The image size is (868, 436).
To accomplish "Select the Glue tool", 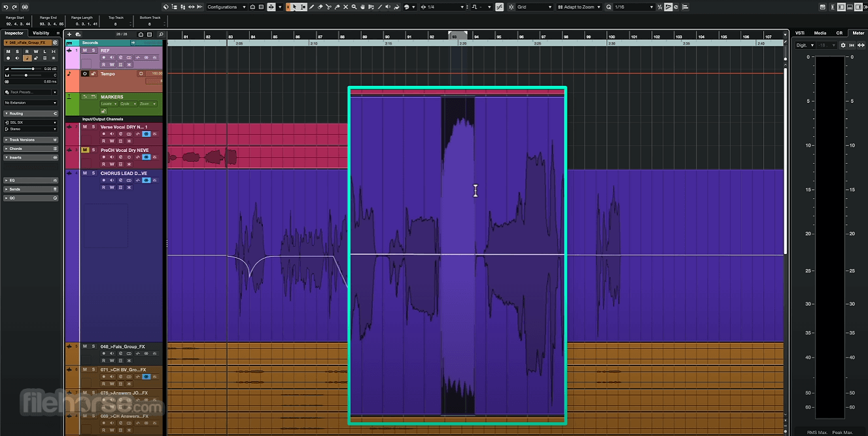I will pyautogui.click(x=337, y=7).
